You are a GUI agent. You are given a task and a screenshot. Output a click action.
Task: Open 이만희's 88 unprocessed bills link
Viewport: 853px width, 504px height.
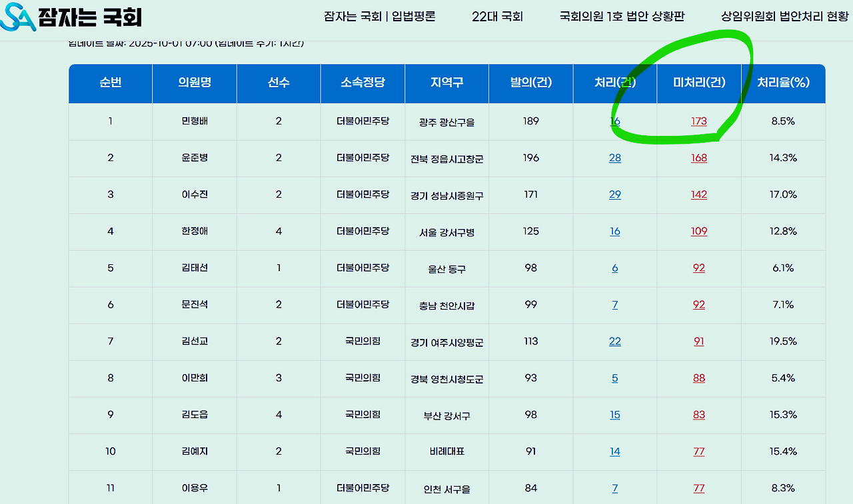click(698, 378)
